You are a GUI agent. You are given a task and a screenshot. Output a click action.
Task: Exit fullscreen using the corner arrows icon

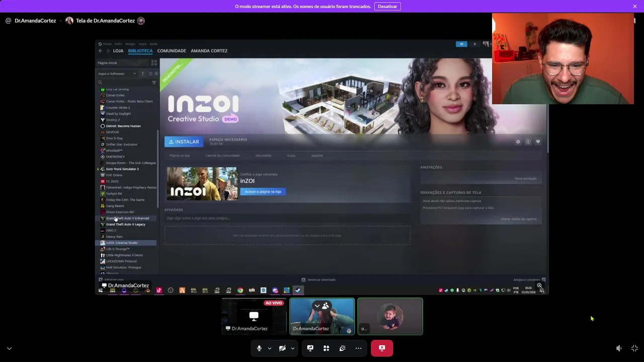tap(634, 348)
